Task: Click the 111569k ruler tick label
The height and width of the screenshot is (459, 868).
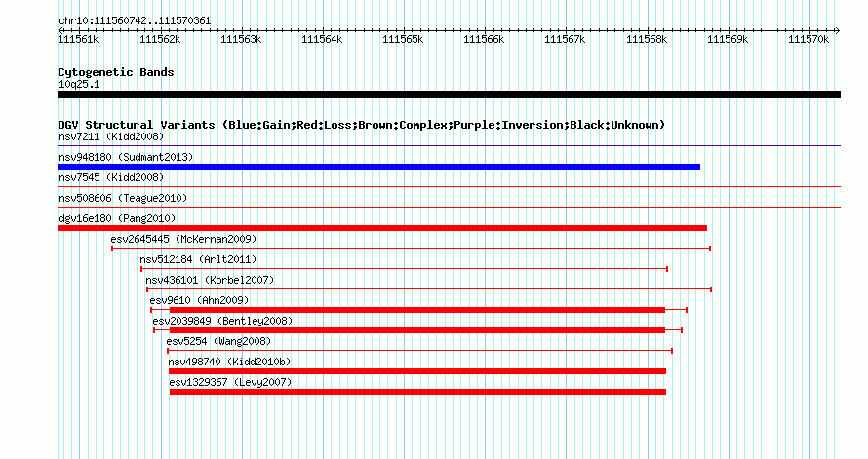Action: pos(728,39)
